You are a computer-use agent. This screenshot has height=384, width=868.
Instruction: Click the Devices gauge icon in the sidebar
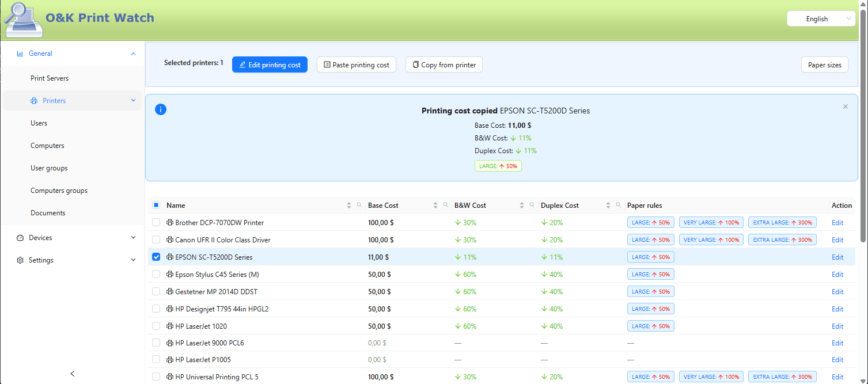coord(20,238)
